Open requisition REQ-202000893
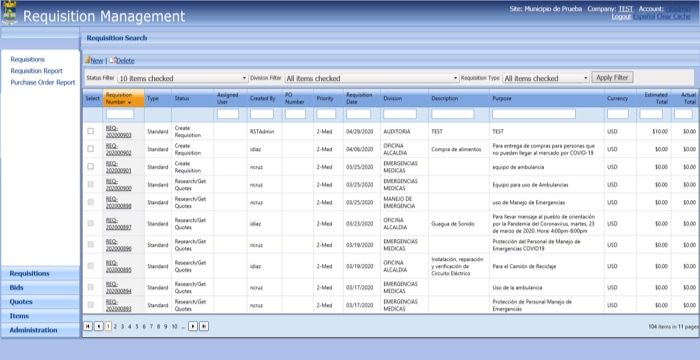 (118, 305)
